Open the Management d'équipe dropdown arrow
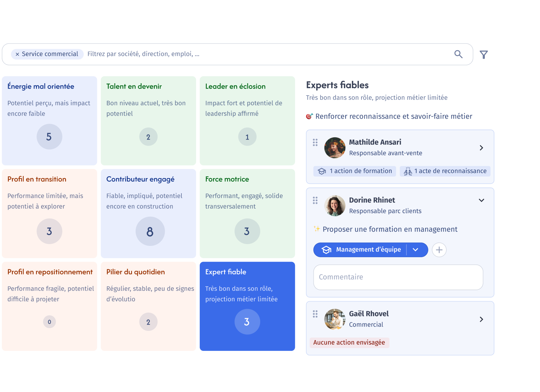This screenshot has width=540, height=392. tap(416, 250)
